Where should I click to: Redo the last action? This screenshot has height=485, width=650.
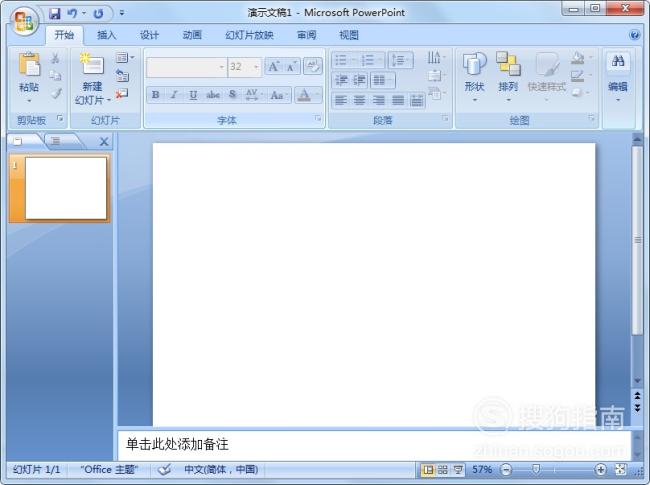(x=98, y=14)
